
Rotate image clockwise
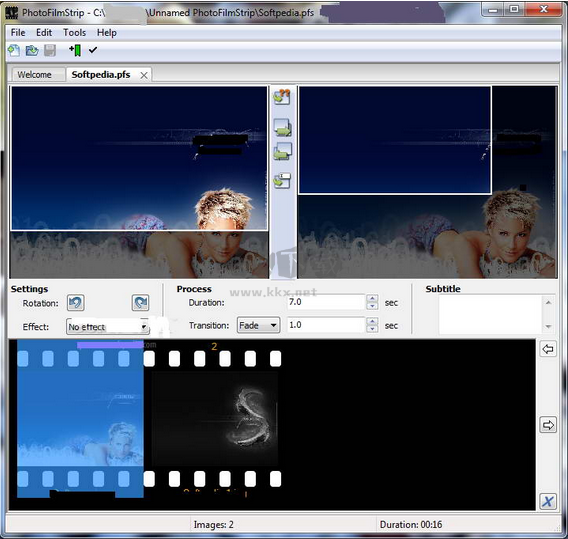coord(140,302)
